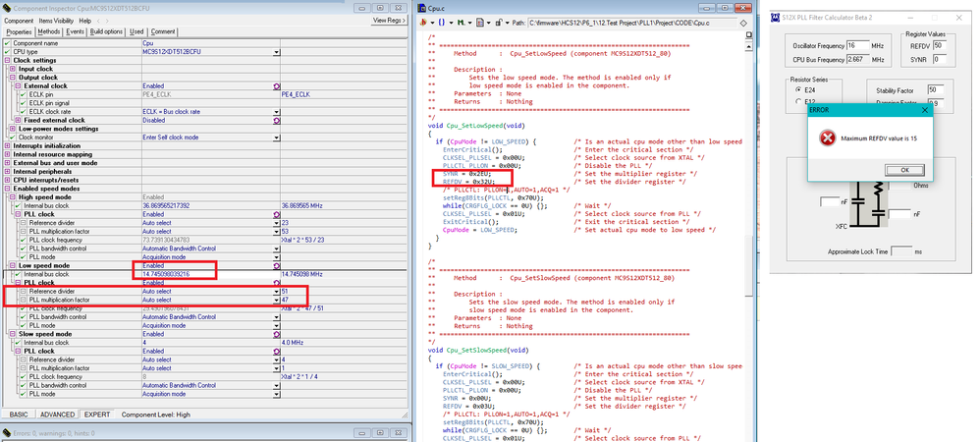Viewport: 980px width, 442px height.
Task: Click the Low speed Internal bus clock value 14.745098039216
Action: point(166,274)
